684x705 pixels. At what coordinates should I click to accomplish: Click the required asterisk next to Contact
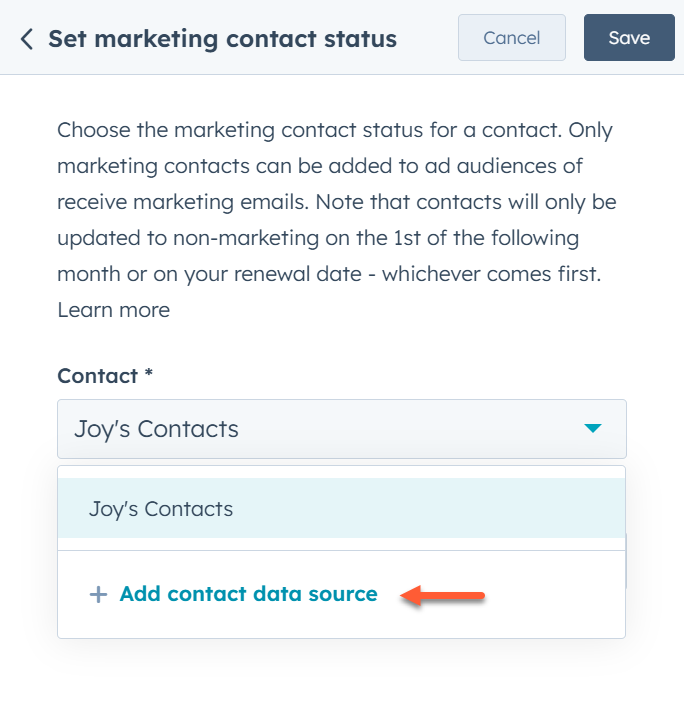[148, 376]
